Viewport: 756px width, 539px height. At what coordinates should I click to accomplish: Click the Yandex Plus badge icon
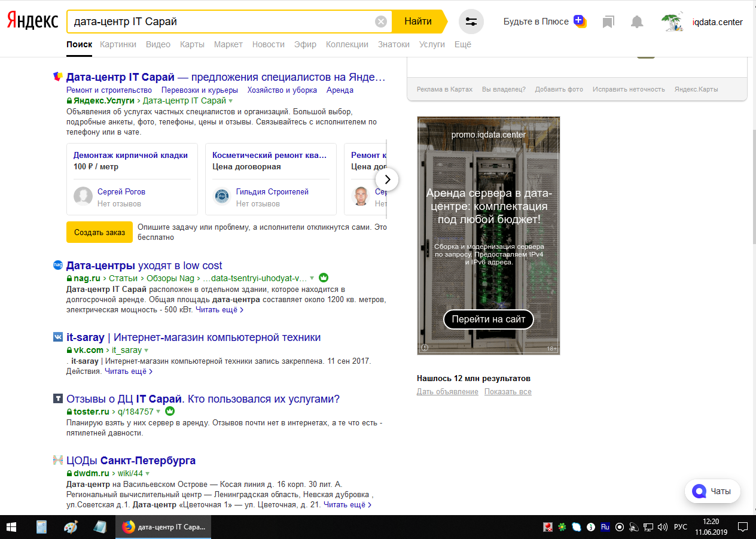580,22
